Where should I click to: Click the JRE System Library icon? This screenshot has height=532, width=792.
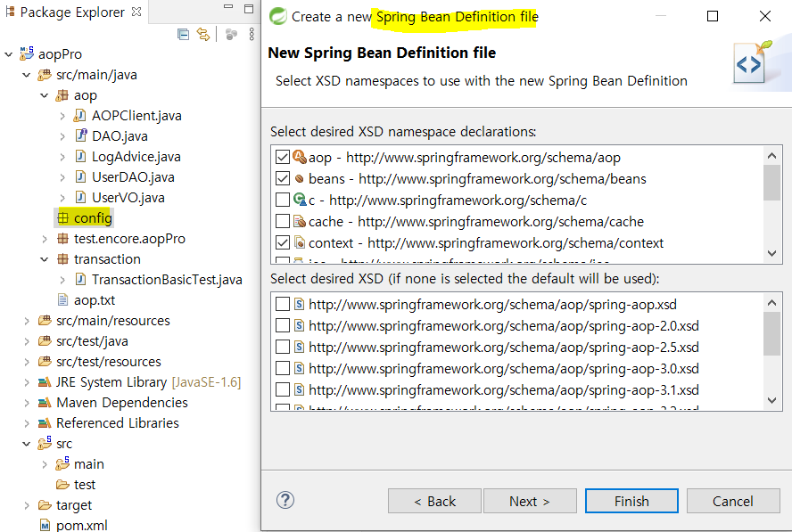45,382
